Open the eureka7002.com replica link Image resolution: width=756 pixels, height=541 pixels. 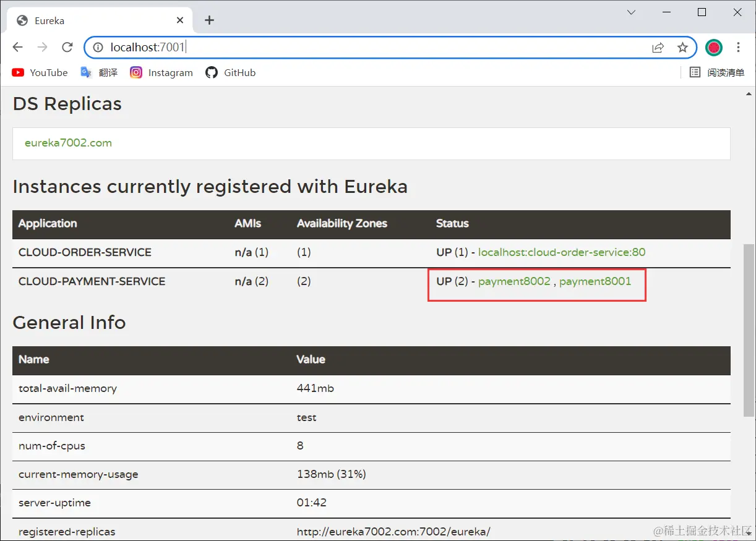coord(68,143)
